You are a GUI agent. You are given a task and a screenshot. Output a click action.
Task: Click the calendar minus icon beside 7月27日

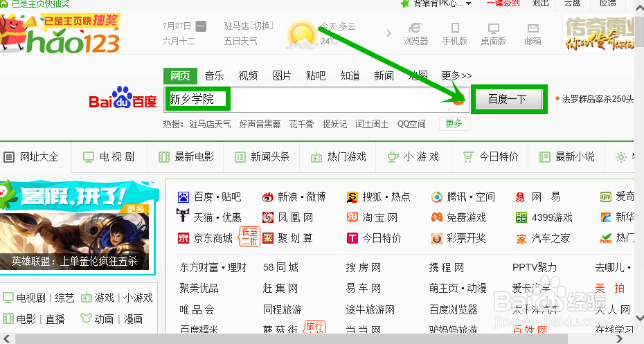tap(201, 26)
